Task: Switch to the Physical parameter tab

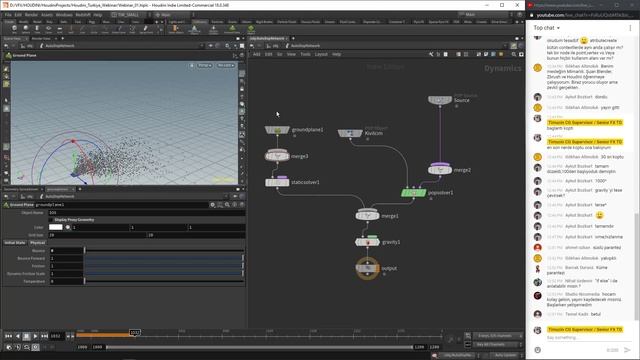Action: tap(38, 242)
